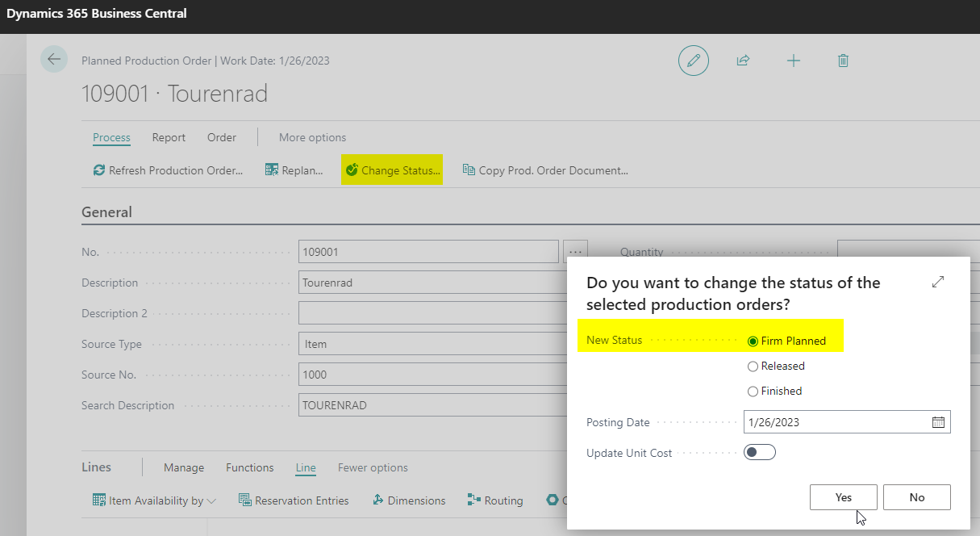Image resolution: width=980 pixels, height=536 pixels.
Task: Open the No. field assist-edit ellipsis
Action: coord(575,252)
